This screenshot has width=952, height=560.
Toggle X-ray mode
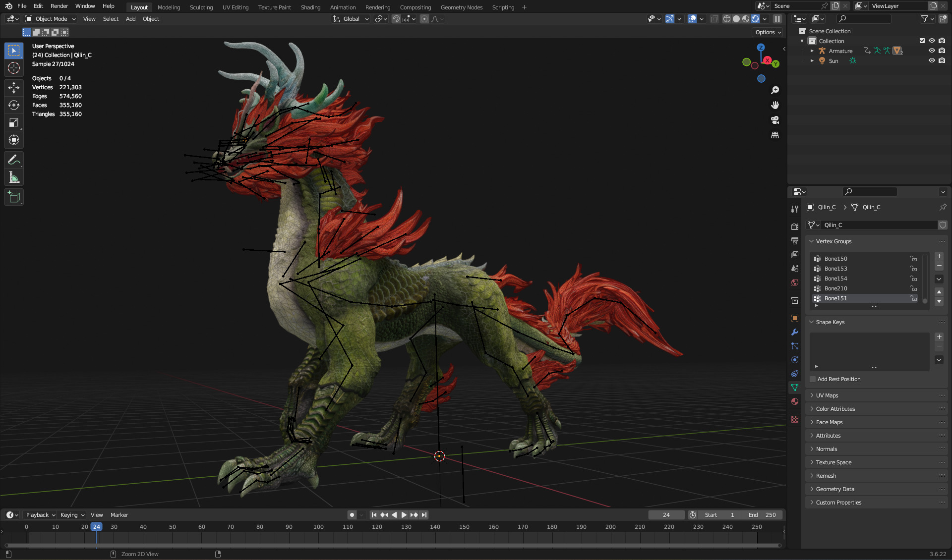[714, 19]
